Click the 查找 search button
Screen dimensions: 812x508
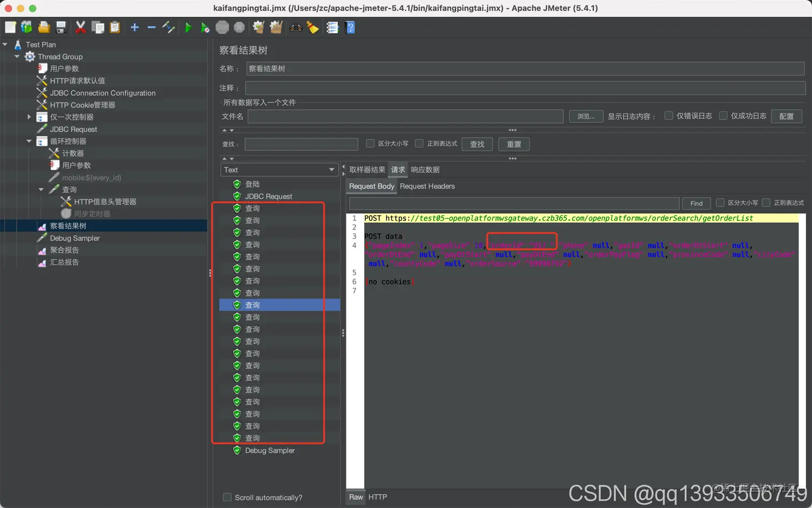point(477,144)
